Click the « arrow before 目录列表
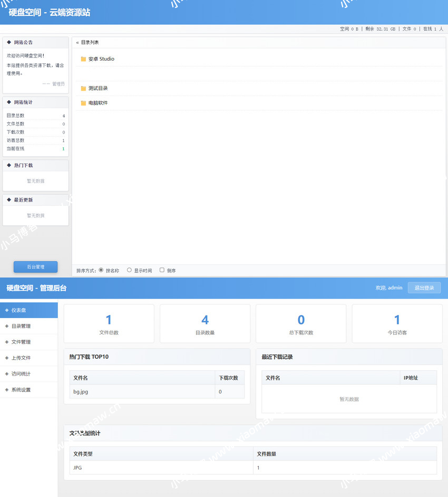 [x=77, y=42]
